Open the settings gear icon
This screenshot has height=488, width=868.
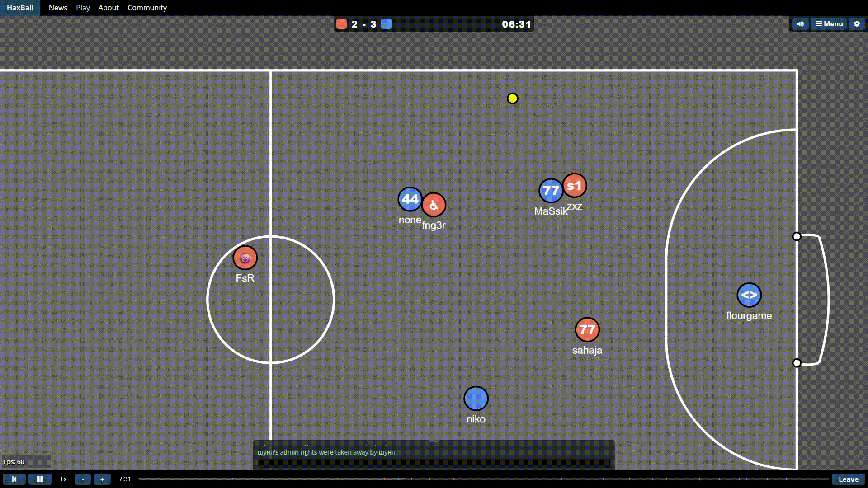tap(857, 24)
